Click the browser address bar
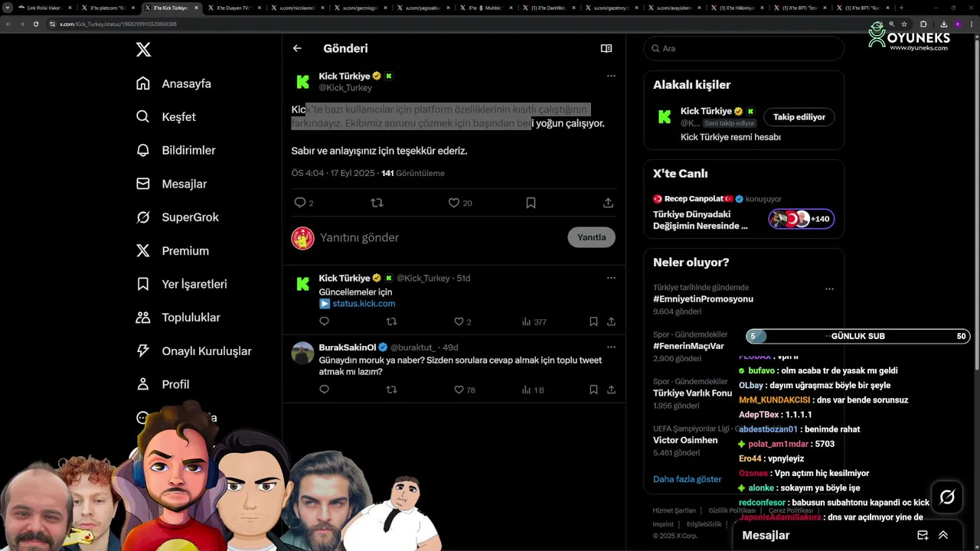Viewport: 980px width, 551px height. coord(459,24)
